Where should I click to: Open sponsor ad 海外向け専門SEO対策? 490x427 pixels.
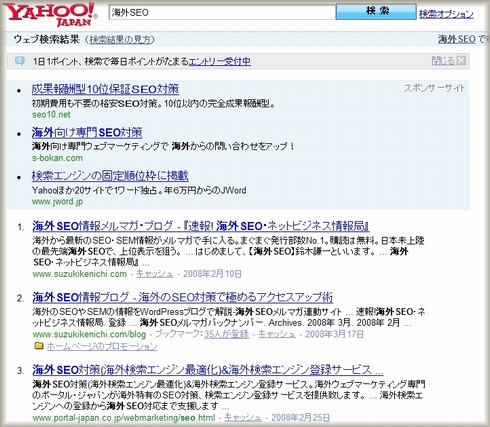tap(87, 132)
